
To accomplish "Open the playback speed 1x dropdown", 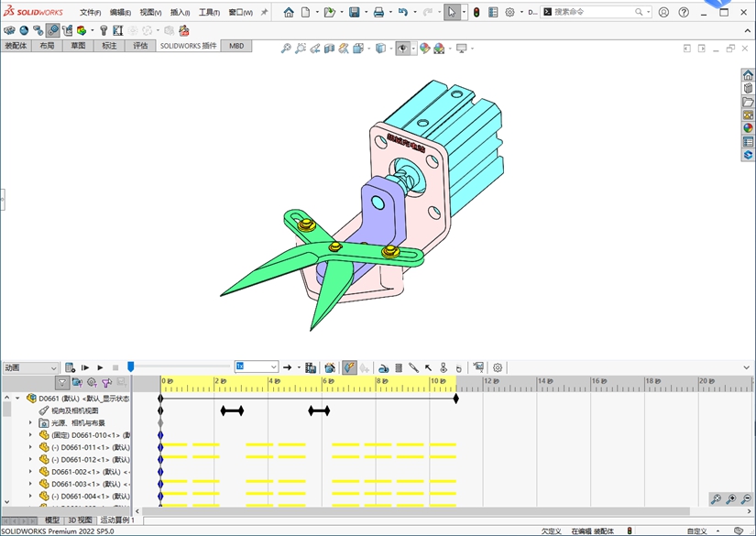I will click(273, 367).
